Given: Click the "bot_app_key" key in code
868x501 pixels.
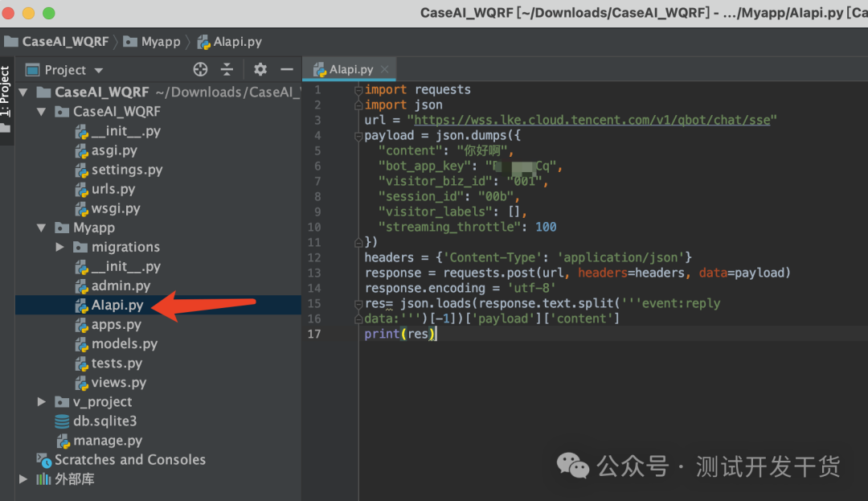Looking at the screenshot, I should 425,166.
